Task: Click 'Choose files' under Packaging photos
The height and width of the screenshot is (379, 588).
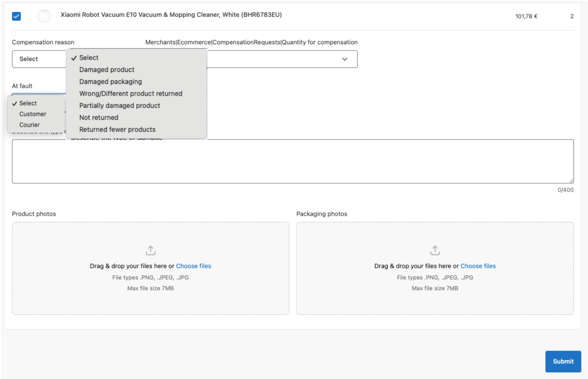Action: coord(478,266)
